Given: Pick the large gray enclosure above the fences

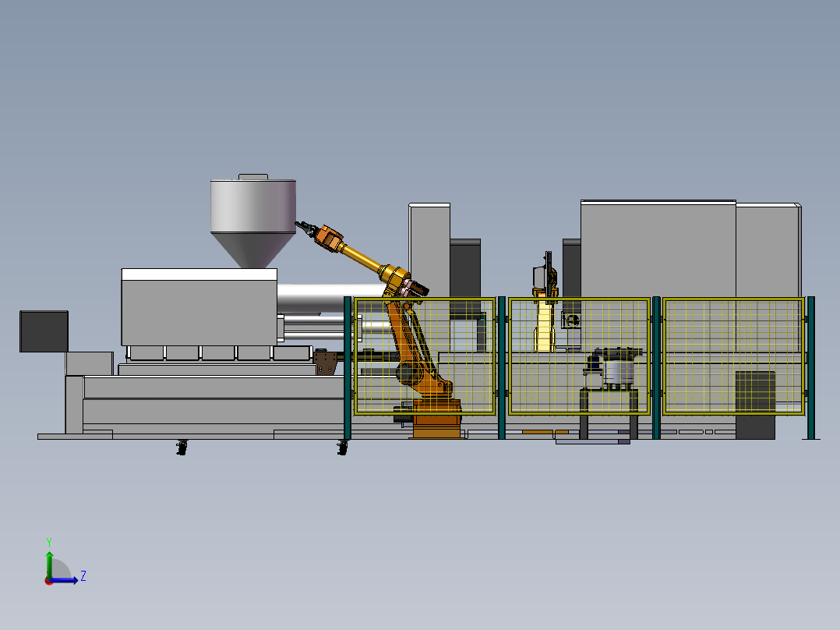Looking at the screenshot, I should [658, 250].
